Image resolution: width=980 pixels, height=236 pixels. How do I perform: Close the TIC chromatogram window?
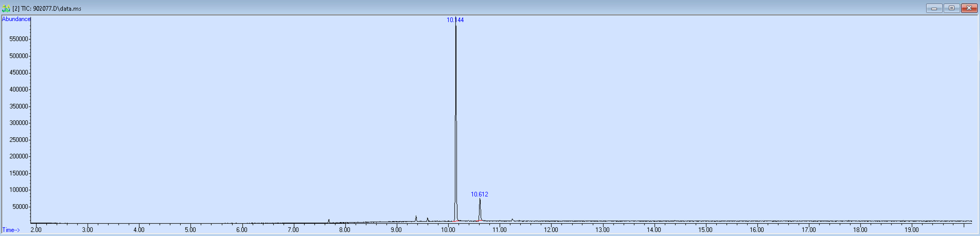pos(969,8)
